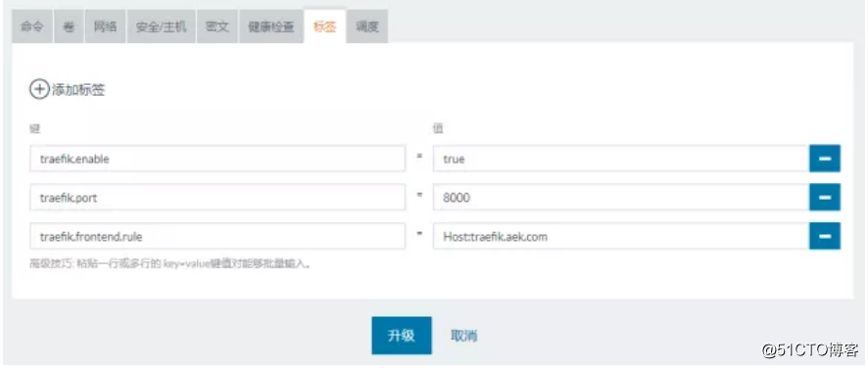Click the plus circle icon to add a label
Viewport: 868px width, 368px height.
[39, 90]
